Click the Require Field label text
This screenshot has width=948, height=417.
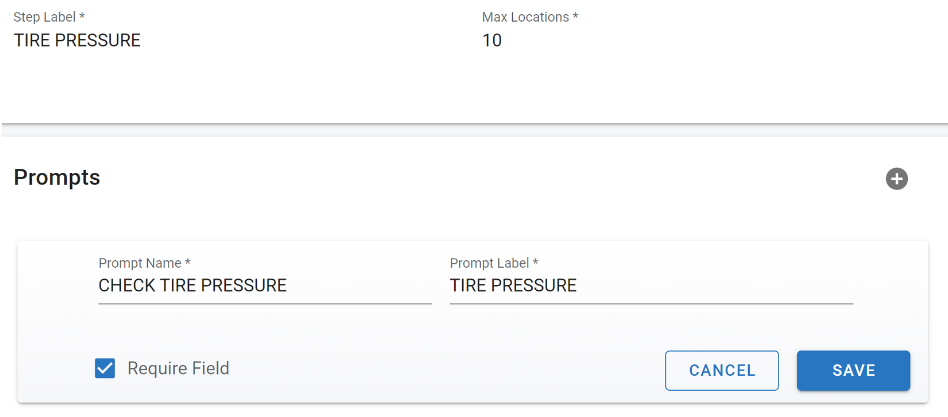(x=178, y=369)
